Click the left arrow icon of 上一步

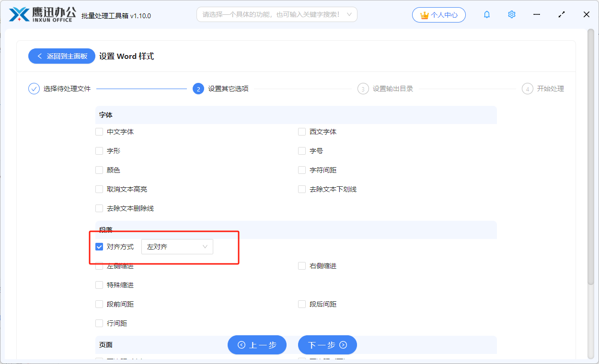242,345
